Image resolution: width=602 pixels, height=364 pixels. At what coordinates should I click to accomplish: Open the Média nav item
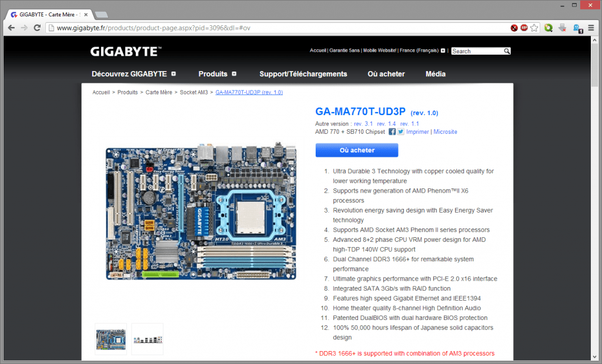click(436, 74)
